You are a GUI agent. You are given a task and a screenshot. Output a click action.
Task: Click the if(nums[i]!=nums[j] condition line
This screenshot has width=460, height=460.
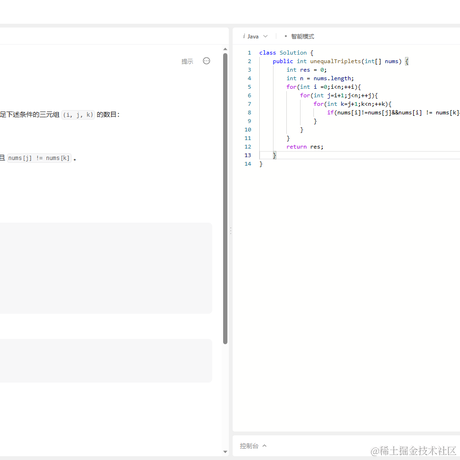393,113
